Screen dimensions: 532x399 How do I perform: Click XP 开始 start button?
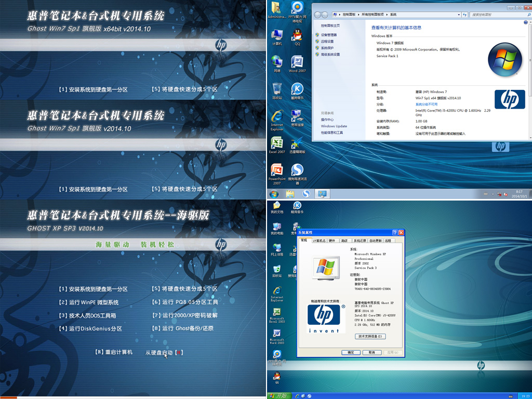point(278,396)
